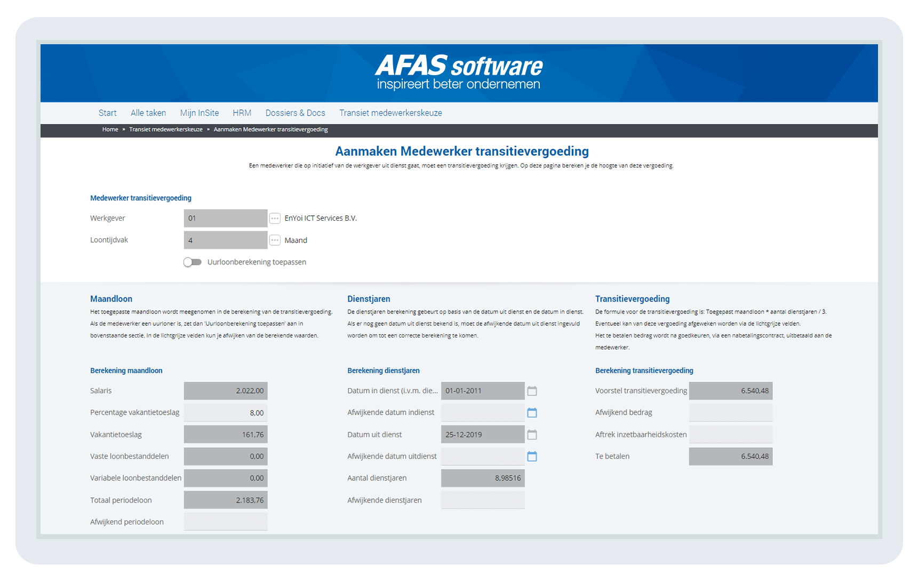The height and width of the screenshot is (588, 918).
Task: Open calendar for Datum in dienst
Action: point(532,391)
